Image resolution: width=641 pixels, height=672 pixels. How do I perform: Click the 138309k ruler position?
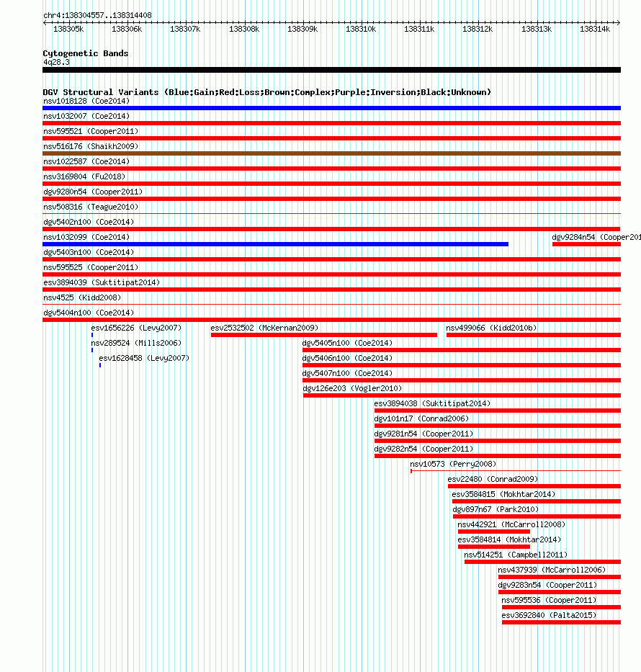[302, 29]
